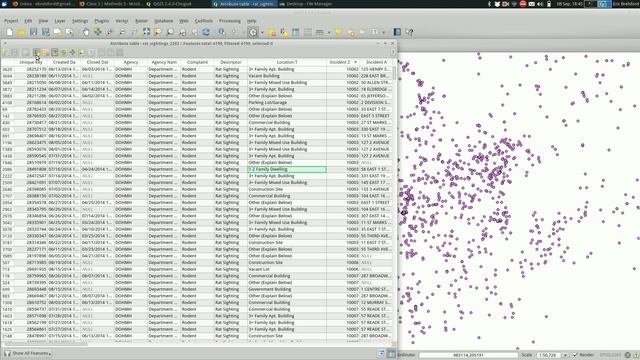The image size is (640, 360).
Task: Click the coordinate field in status bar
Action: click(x=468, y=355)
